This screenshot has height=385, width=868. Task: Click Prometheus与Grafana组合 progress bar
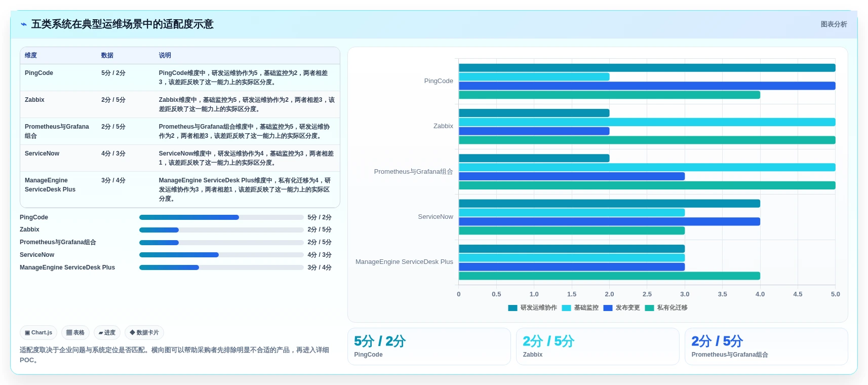(x=221, y=243)
